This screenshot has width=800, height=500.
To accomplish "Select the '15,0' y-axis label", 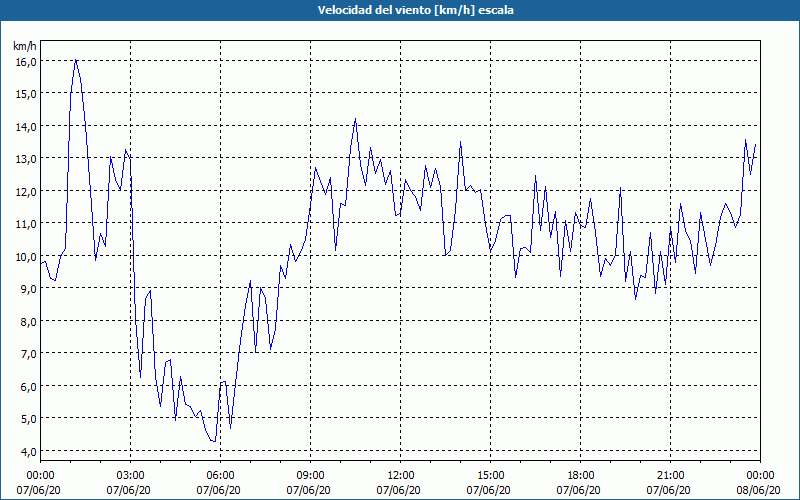I will coord(26,94).
